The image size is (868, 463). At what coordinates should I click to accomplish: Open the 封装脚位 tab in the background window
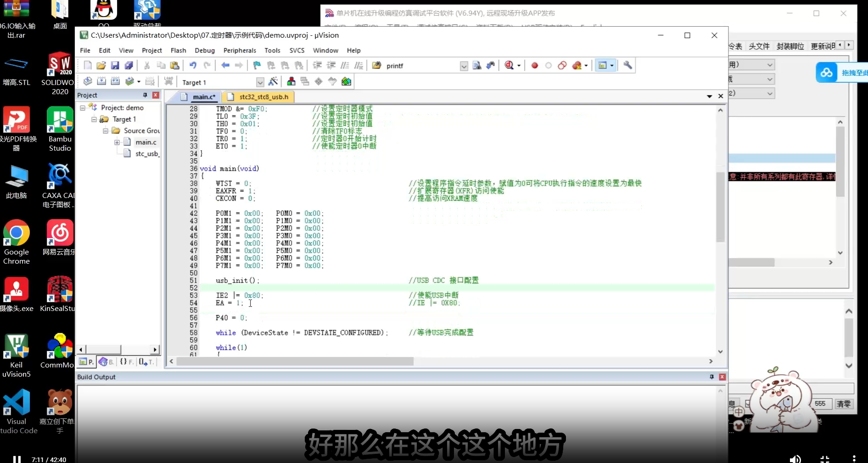click(x=790, y=46)
